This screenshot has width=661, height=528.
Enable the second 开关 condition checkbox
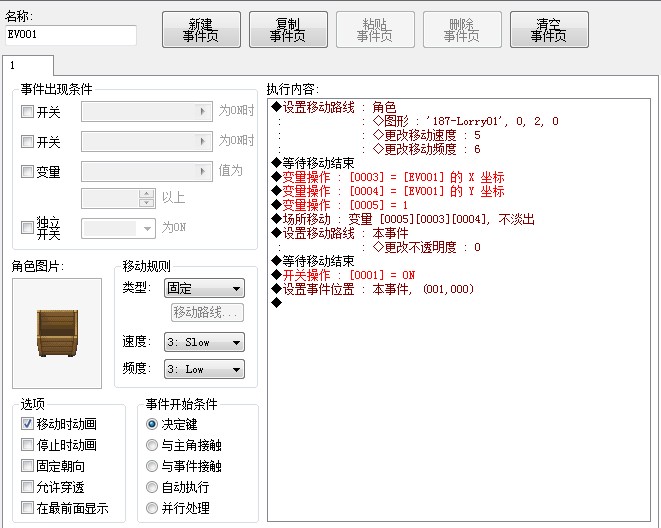pyautogui.click(x=27, y=142)
